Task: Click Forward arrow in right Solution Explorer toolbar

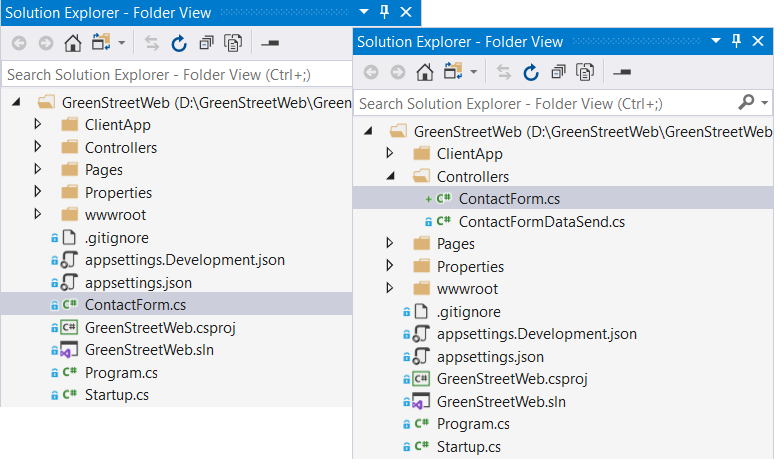Action: [398, 72]
